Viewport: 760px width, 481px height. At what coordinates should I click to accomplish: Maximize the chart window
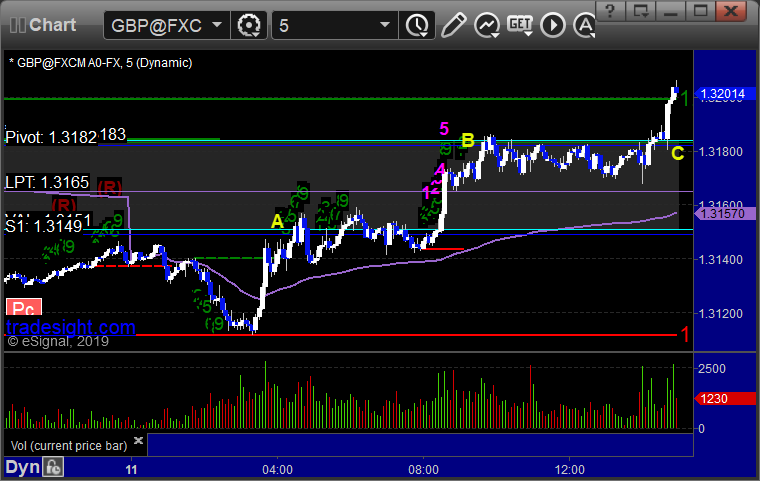click(700, 11)
